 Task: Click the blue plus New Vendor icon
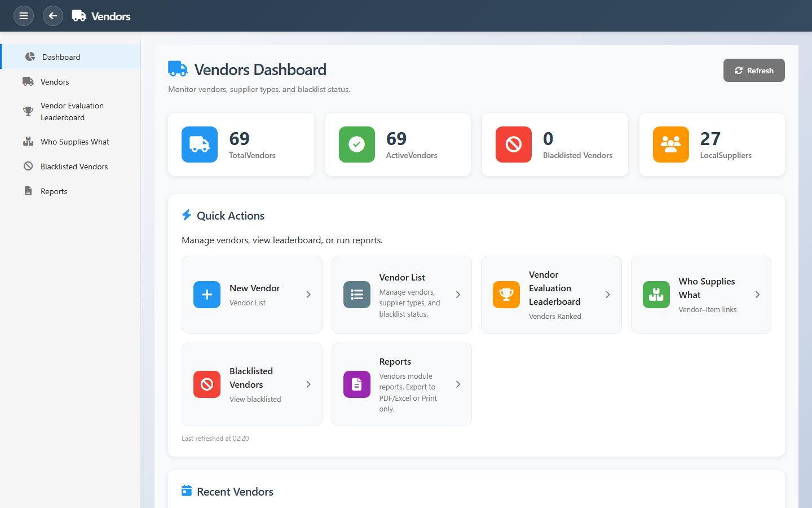point(207,295)
